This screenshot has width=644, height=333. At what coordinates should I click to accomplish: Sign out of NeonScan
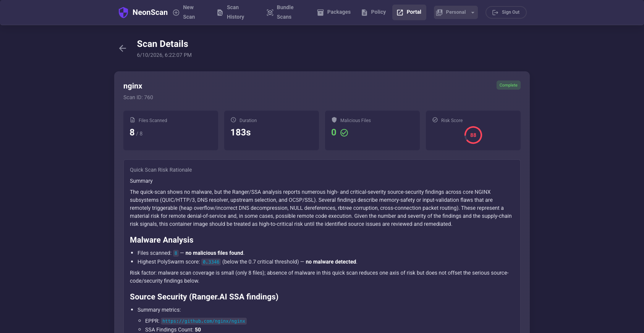(506, 12)
